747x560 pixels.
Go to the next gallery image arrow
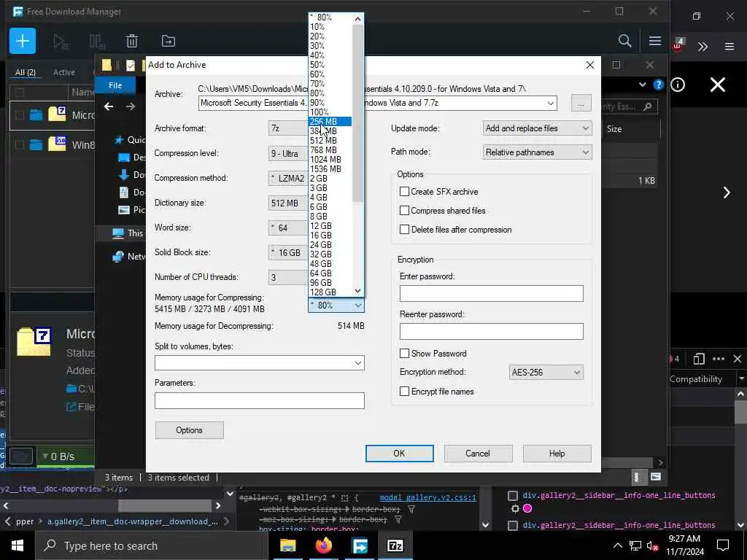coord(727,192)
